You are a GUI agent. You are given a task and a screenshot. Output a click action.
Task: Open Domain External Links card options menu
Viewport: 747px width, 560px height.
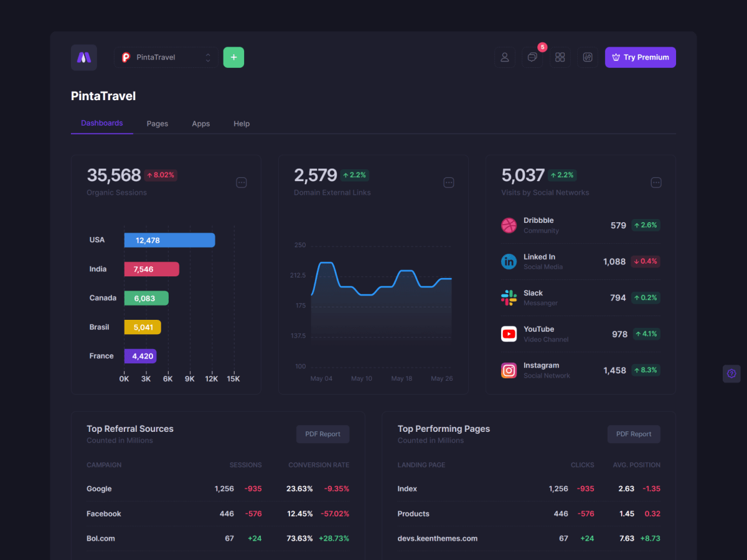click(449, 182)
